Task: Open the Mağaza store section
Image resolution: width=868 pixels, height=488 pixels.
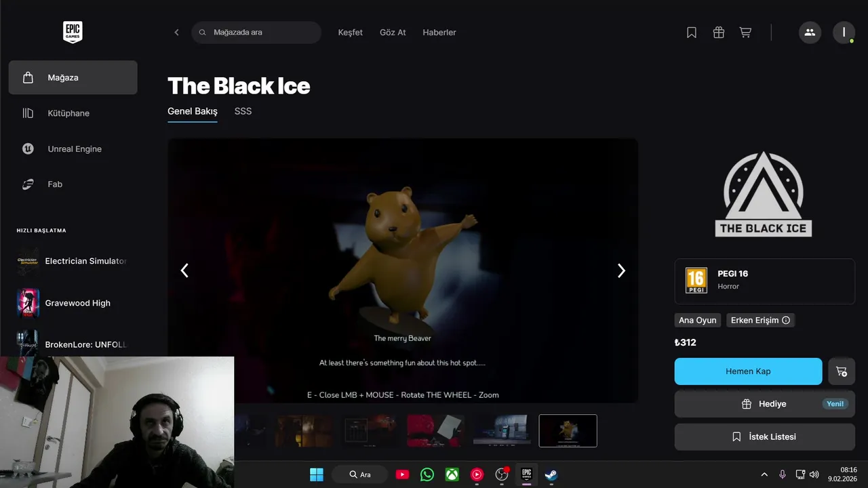Action: (73, 77)
